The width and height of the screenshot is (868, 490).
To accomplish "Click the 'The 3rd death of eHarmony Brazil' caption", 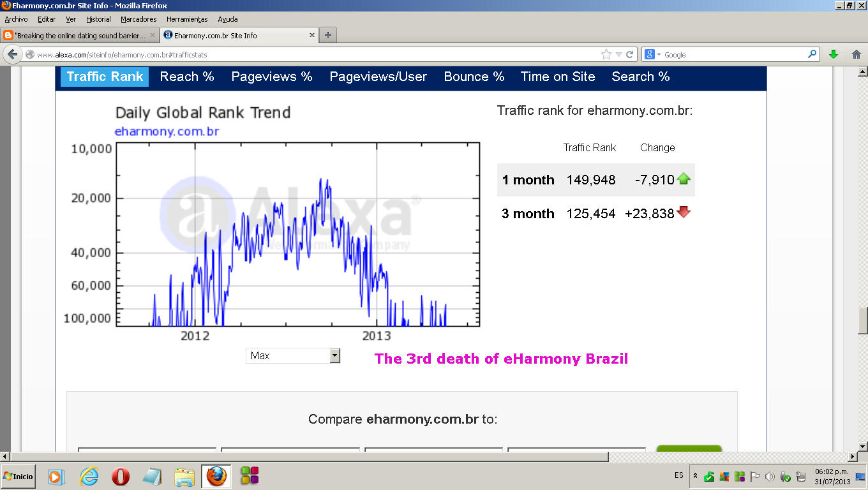I will [501, 359].
